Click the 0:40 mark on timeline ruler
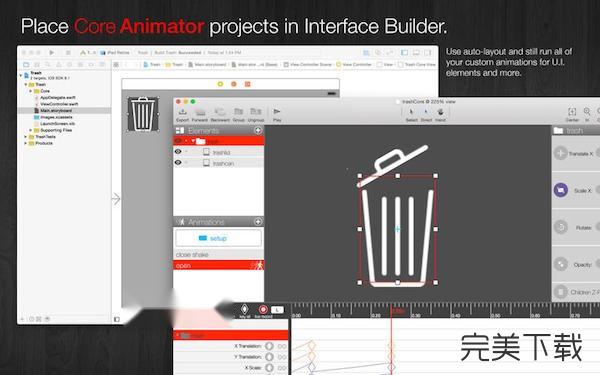 tap(456, 315)
